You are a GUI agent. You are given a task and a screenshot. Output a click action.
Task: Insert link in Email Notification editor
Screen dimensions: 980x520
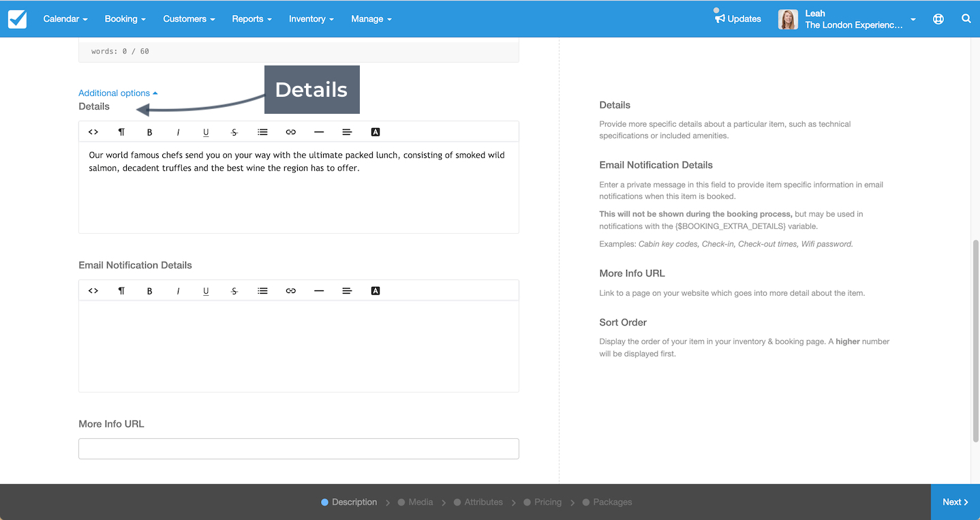click(291, 291)
